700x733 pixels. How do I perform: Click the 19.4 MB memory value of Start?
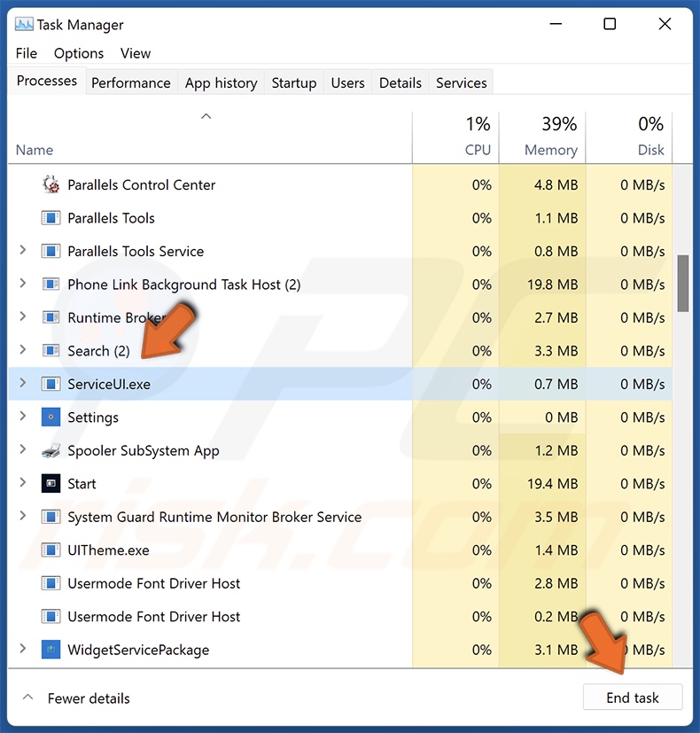pos(552,483)
